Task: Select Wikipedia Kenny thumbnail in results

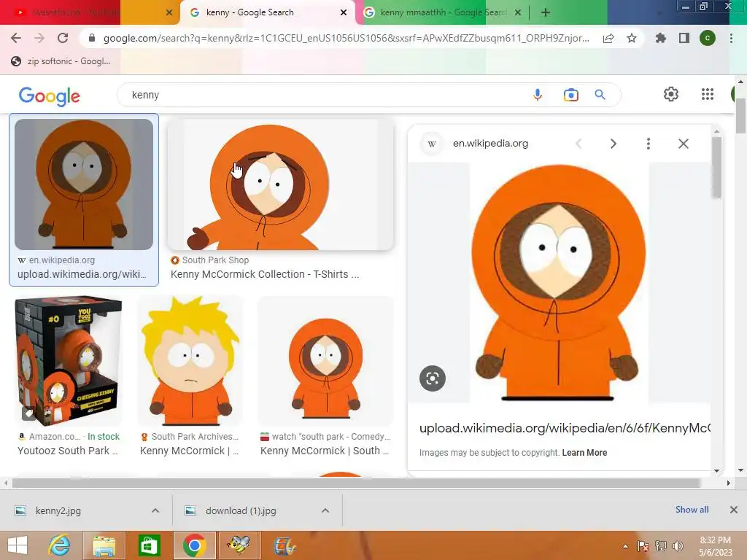Action: [x=84, y=184]
